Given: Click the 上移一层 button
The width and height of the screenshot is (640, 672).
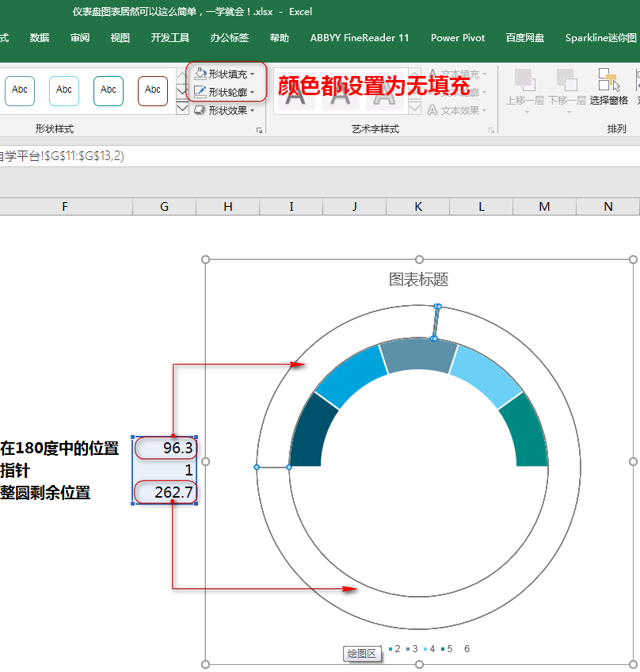Looking at the screenshot, I should [525, 87].
